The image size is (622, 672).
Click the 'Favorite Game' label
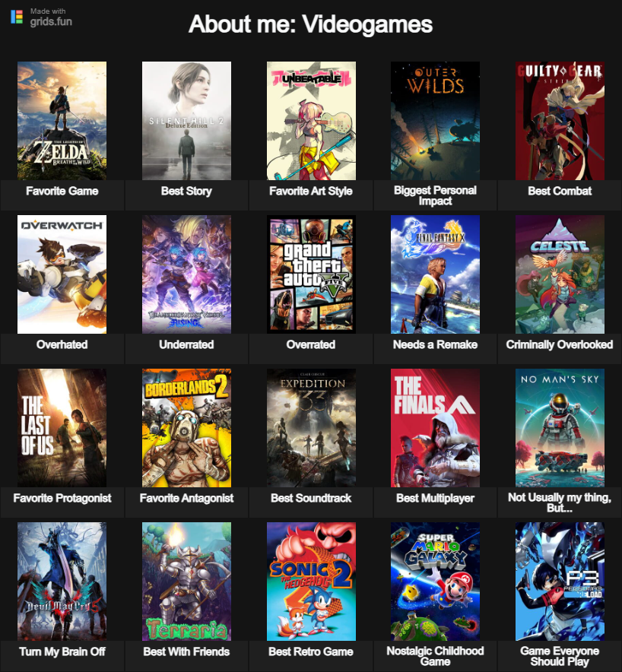coord(62,191)
